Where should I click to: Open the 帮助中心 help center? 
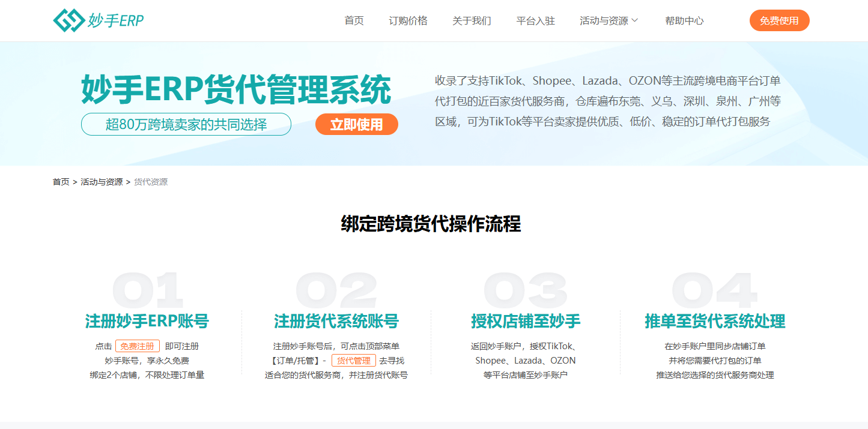click(x=684, y=20)
